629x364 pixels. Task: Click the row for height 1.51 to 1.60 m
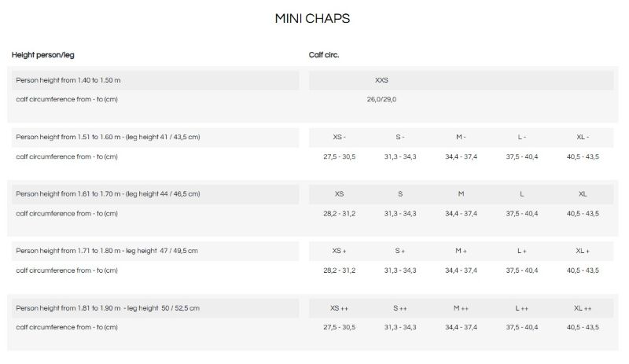click(108, 137)
